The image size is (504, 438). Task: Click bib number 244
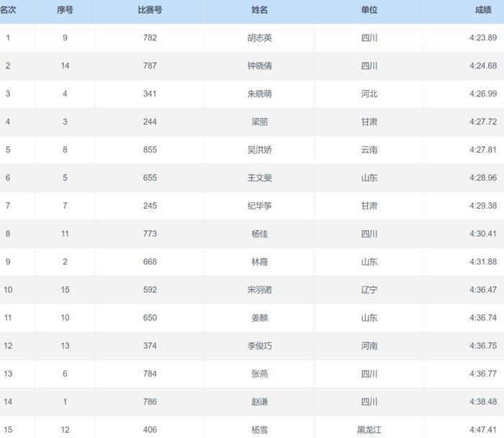150,122
